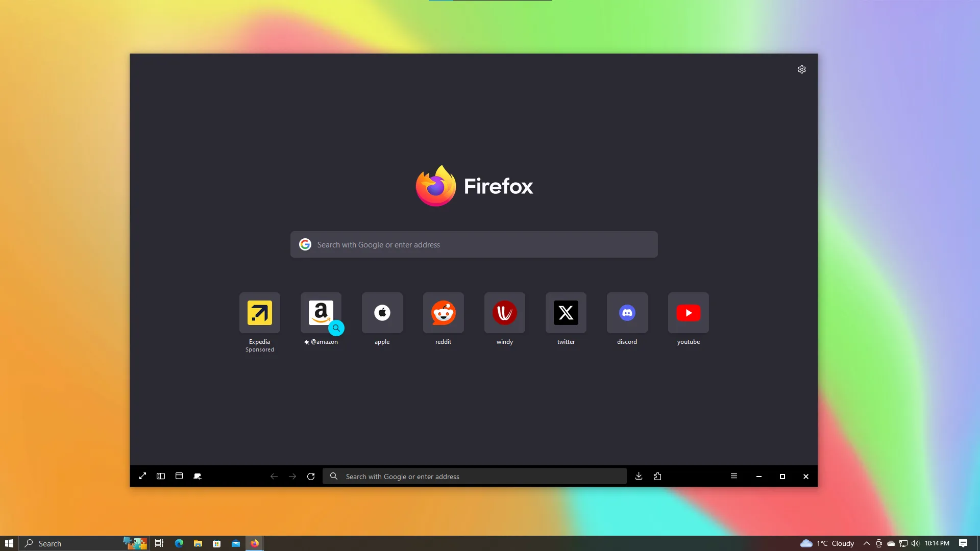Select the twitter shortcut tile

point(566,313)
